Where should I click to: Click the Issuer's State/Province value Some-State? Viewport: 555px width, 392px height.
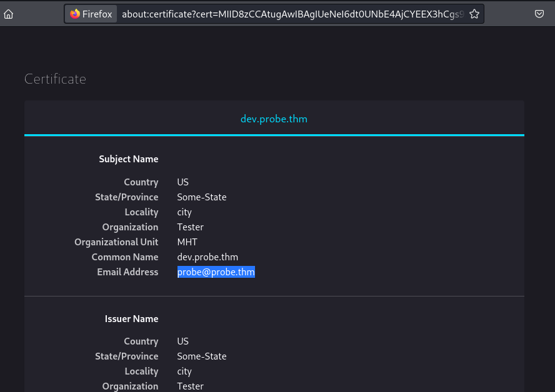tap(201, 356)
